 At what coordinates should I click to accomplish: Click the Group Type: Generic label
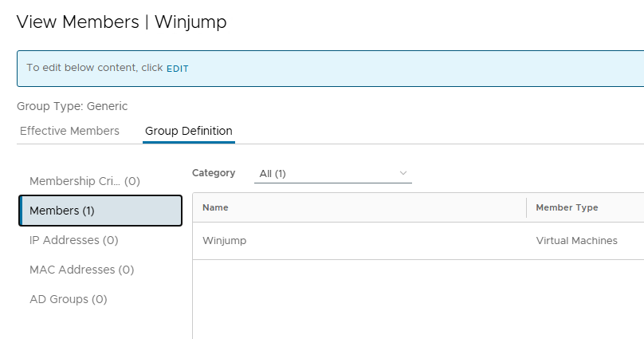coord(72,106)
